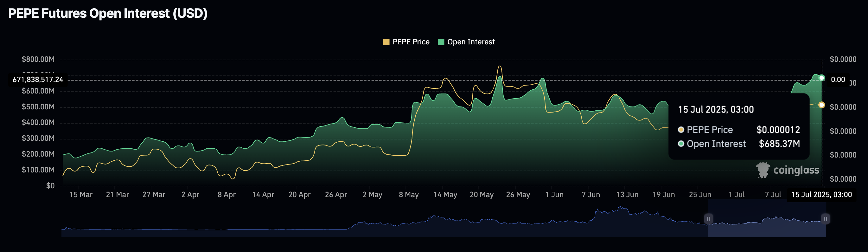Click the 8 Apr date label

tap(227, 195)
